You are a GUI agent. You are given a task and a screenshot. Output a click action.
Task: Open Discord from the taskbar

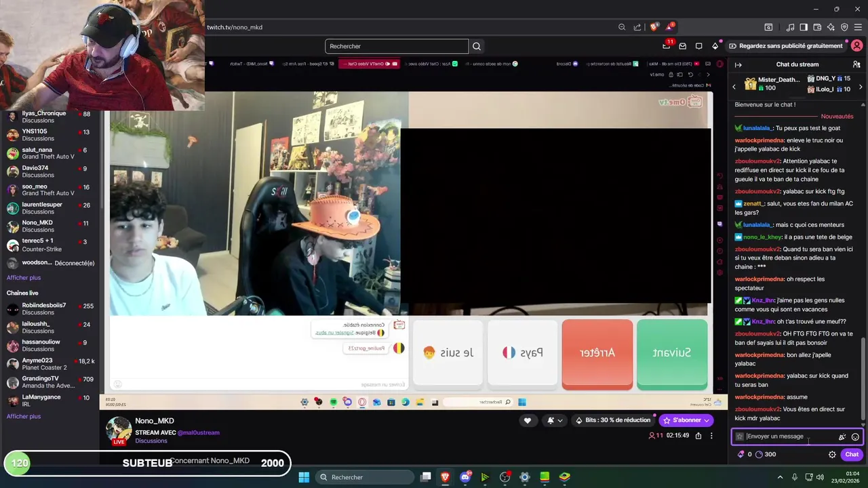click(465, 477)
